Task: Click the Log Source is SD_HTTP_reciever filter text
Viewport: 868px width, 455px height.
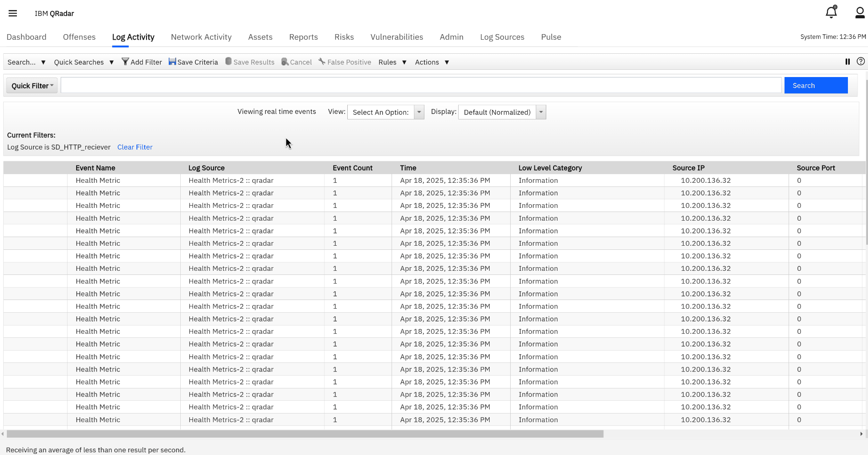Action: [x=59, y=147]
